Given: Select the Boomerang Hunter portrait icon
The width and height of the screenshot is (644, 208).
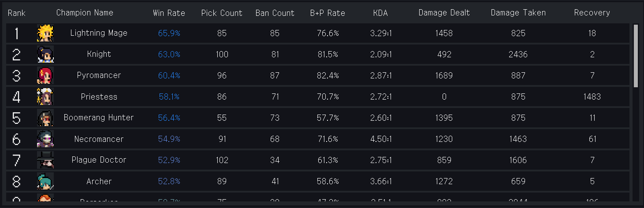Looking at the screenshot, I should point(45,118).
